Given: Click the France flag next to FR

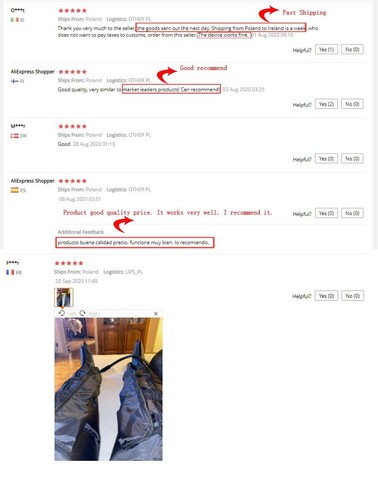Looking at the screenshot, I should [x=10, y=272].
